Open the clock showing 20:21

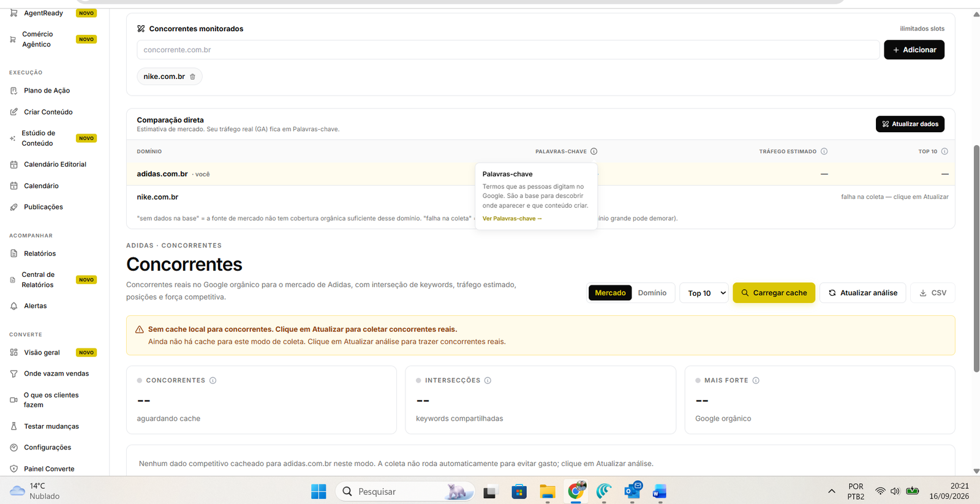949,491
